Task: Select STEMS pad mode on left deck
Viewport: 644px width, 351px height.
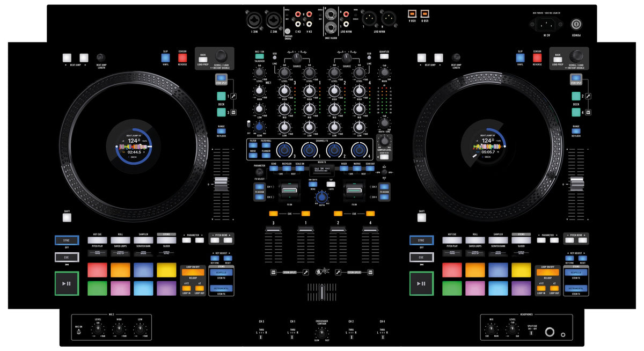Action: (166, 240)
